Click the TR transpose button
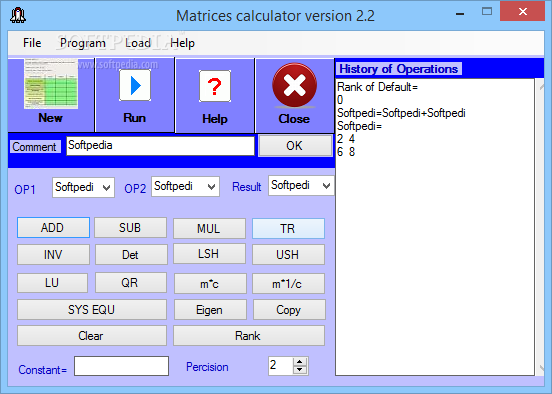Screen dimensions: 552x394 (x=288, y=229)
